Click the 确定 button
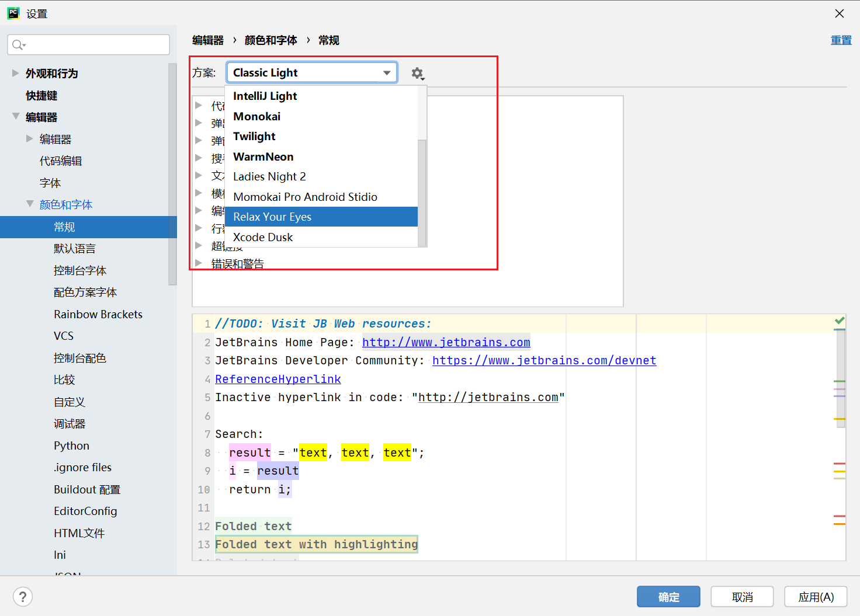This screenshot has width=860, height=616. tap(668, 597)
